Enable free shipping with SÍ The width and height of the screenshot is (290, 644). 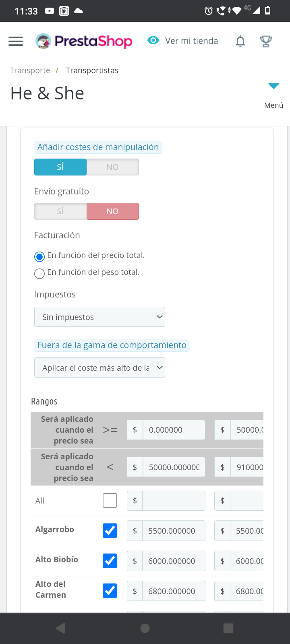point(60,211)
